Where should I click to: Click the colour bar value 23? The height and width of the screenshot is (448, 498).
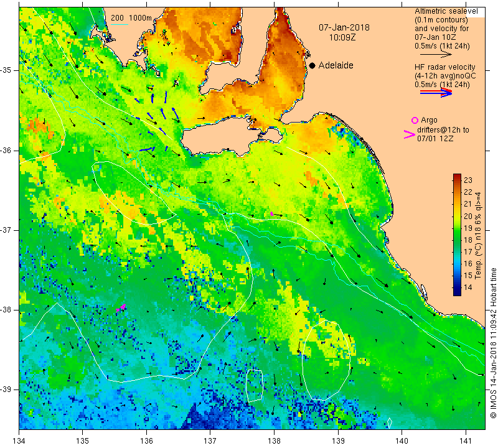tap(468, 180)
